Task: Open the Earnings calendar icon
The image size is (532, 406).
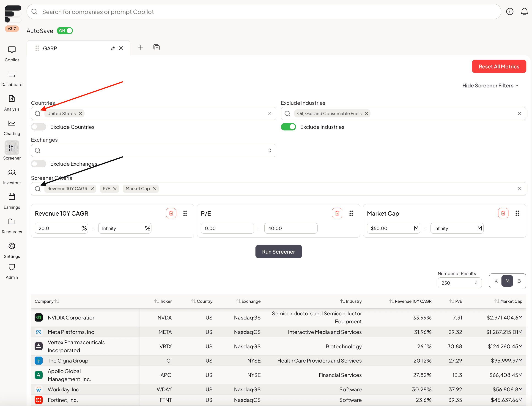Action: point(12,196)
